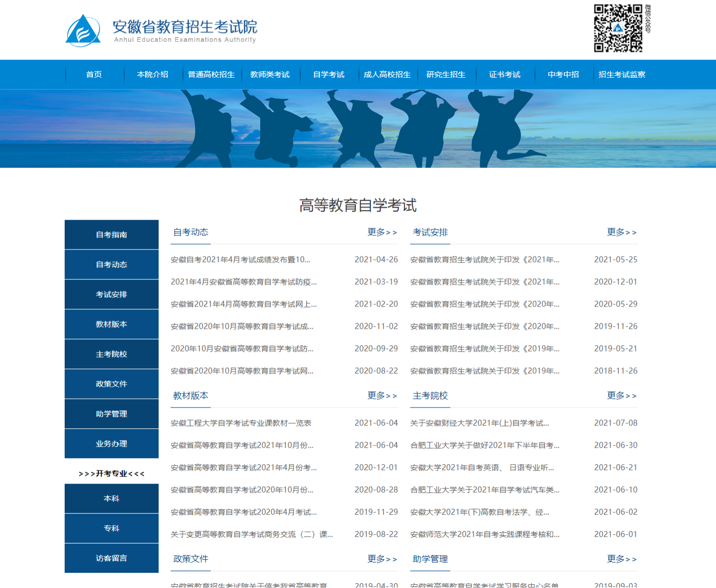Read the 关于安徽财经大学2021年(上)自学考试 notice

[479, 423]
